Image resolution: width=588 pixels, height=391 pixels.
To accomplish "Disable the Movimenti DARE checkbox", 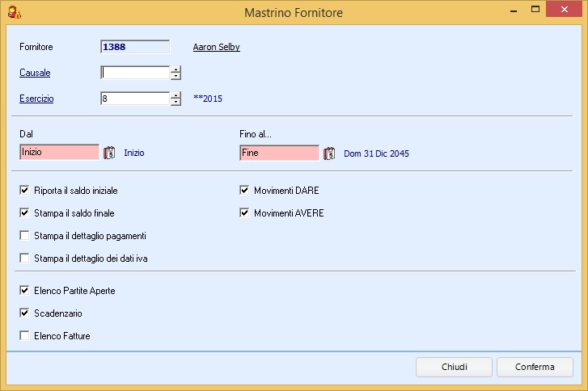I will (x=245, y=191).
